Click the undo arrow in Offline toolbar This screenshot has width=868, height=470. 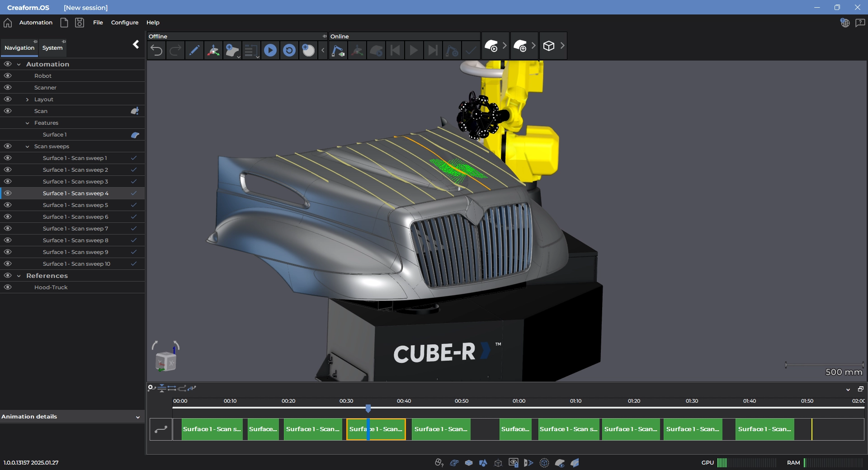[156, 50]
